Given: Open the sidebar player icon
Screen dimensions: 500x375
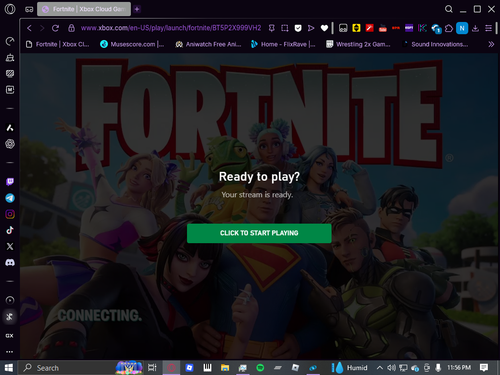Looking at the screenshot, I should tap(10, 300).
